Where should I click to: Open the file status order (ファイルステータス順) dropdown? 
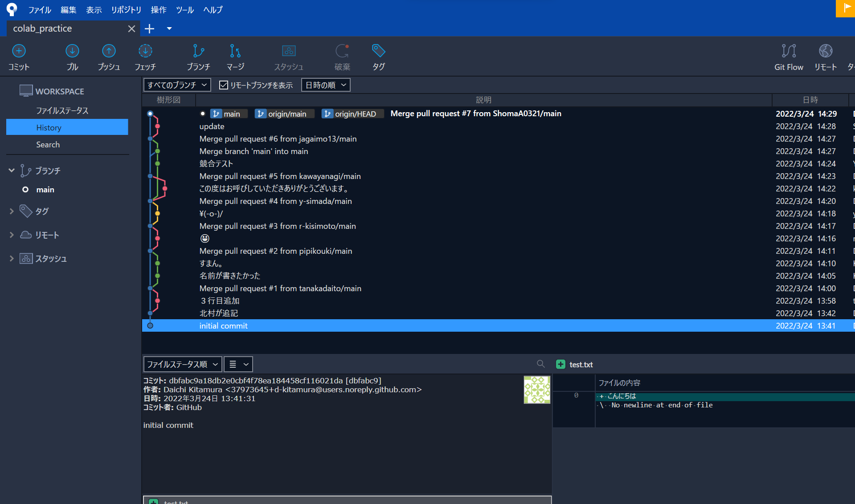(x=183, y=364)
